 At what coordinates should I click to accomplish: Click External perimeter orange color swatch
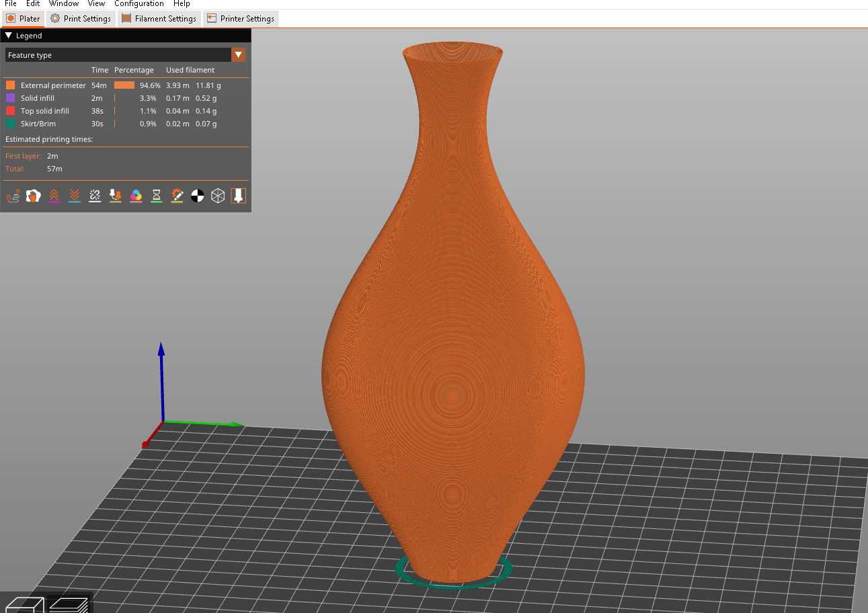(10, 85)
